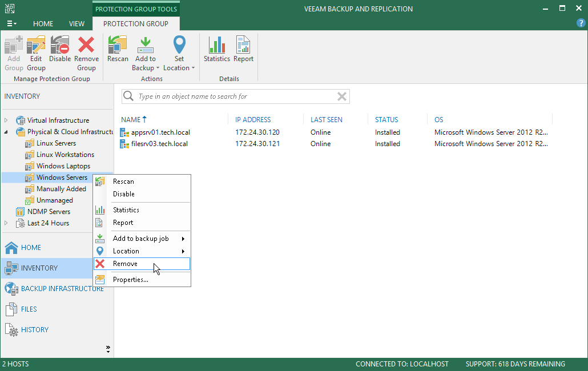Click the filesrv03.tech.local server icon
Screen dimensions: 588x371
pos(124,143)
